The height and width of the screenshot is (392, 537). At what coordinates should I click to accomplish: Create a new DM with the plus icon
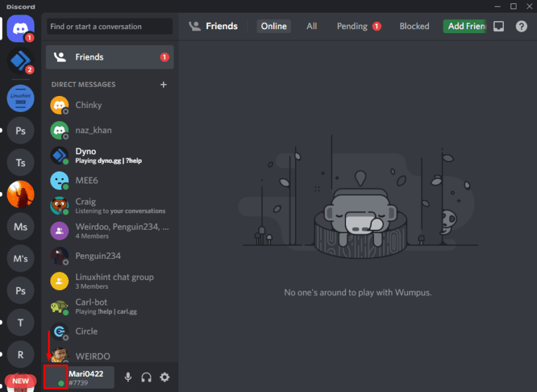coord(164,84)
